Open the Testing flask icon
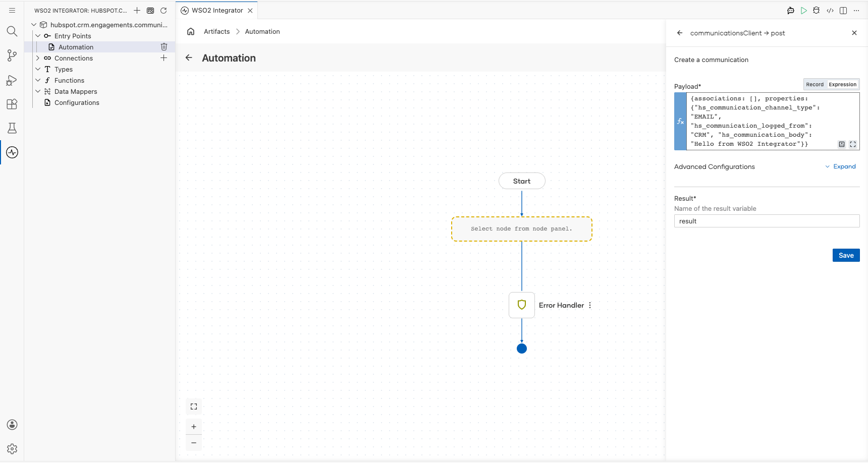Screen dimensions: 868x463 pos(12,128)
